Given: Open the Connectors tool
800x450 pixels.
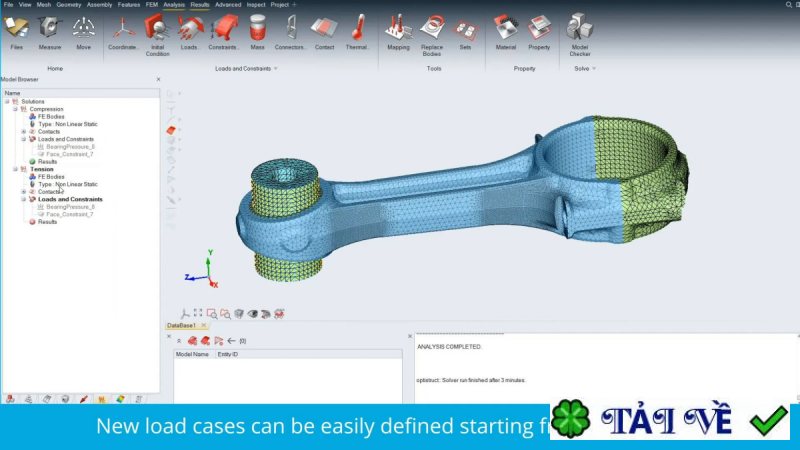Looking at the screenshot, I should 291,33.
